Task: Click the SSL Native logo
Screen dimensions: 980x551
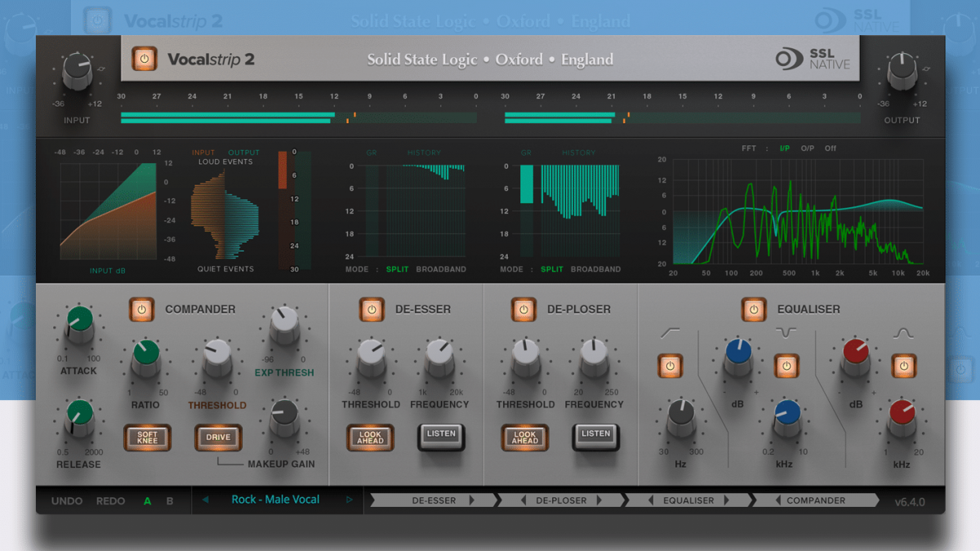Action: (813, 59)
